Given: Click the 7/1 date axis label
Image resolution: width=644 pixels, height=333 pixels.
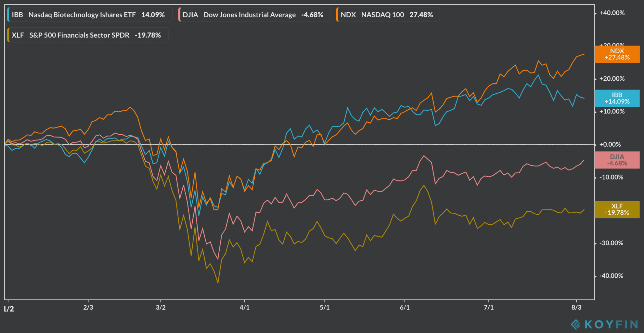Looking at the screenshot, I should pyautogui.click(x=488, y=307).
